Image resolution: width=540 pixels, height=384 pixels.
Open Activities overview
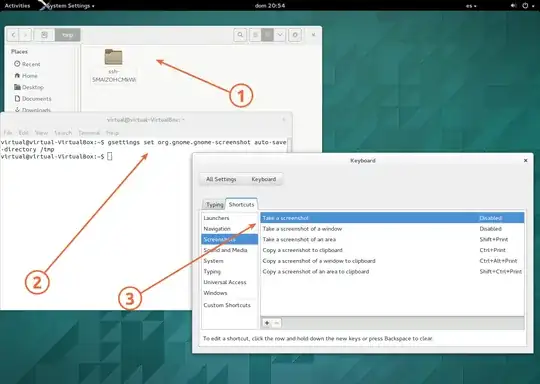17,6
